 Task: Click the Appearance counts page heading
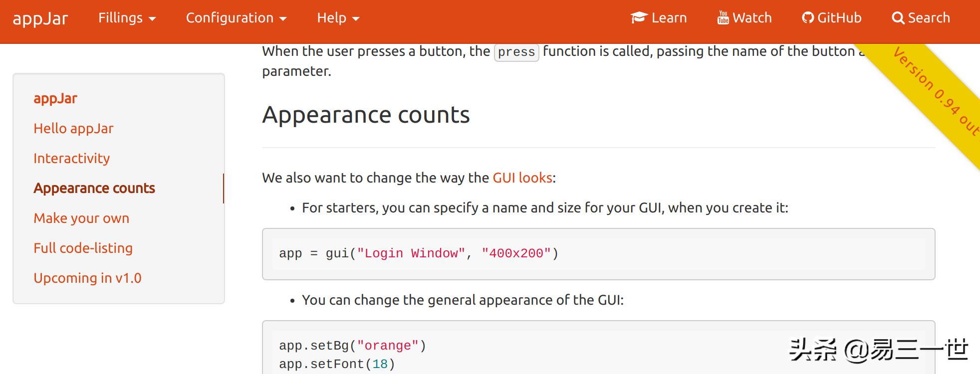tap(366, 115)
